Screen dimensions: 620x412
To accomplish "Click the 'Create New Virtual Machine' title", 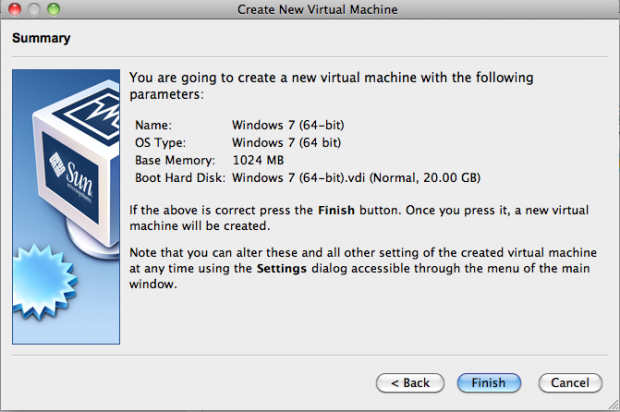I will [x=317, y=9].
